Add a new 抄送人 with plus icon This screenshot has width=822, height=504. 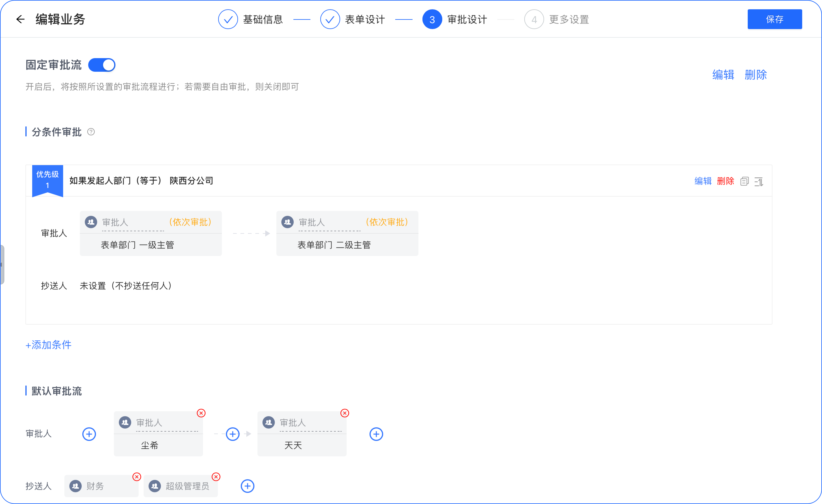pyautogui.click(x=248, y=486)
